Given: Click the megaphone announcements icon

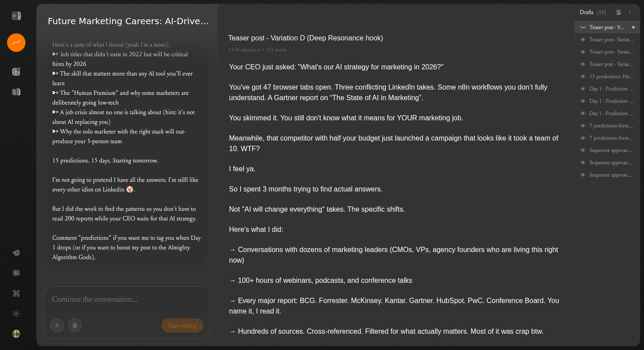Looking at the screenshot, I should [x=16, y=253].
